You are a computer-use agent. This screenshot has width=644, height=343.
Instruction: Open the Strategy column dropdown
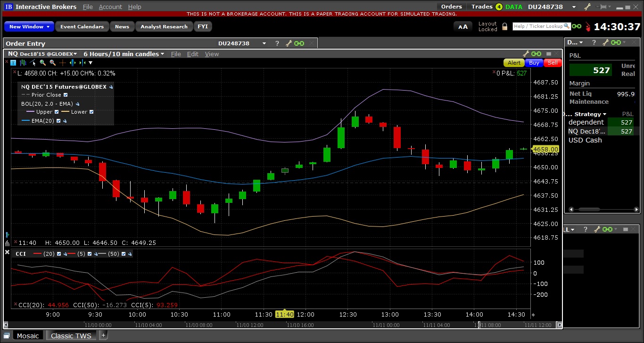(x=604, y=114)
